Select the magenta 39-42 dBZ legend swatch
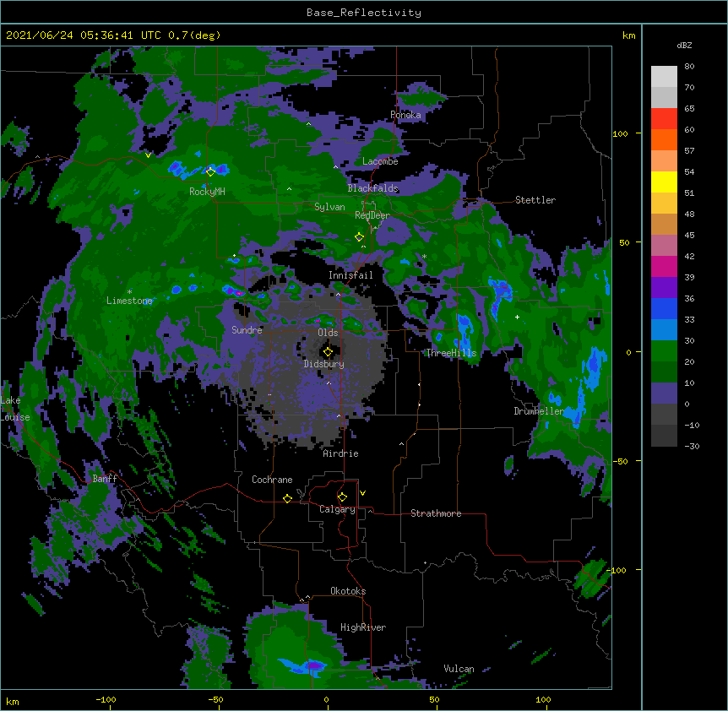 [x=664, y=266]
